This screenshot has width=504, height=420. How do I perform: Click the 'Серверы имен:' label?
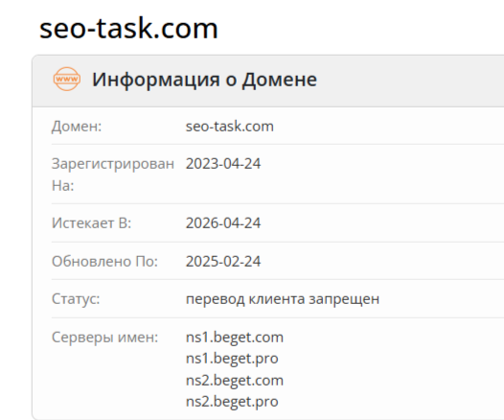105,338
